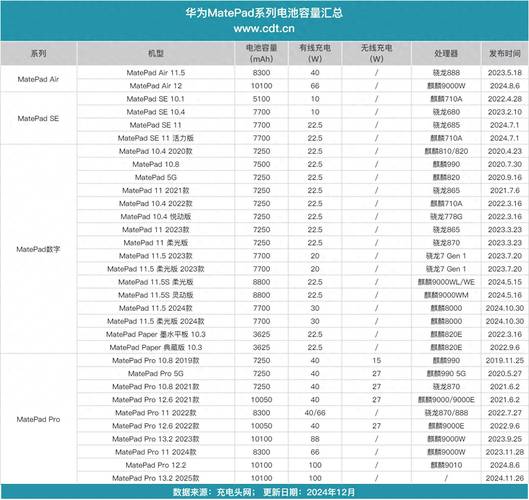Click the MatePad数字 series cell
The height and width of the screenshot is (500, 529).
click(x=38, y=249)
